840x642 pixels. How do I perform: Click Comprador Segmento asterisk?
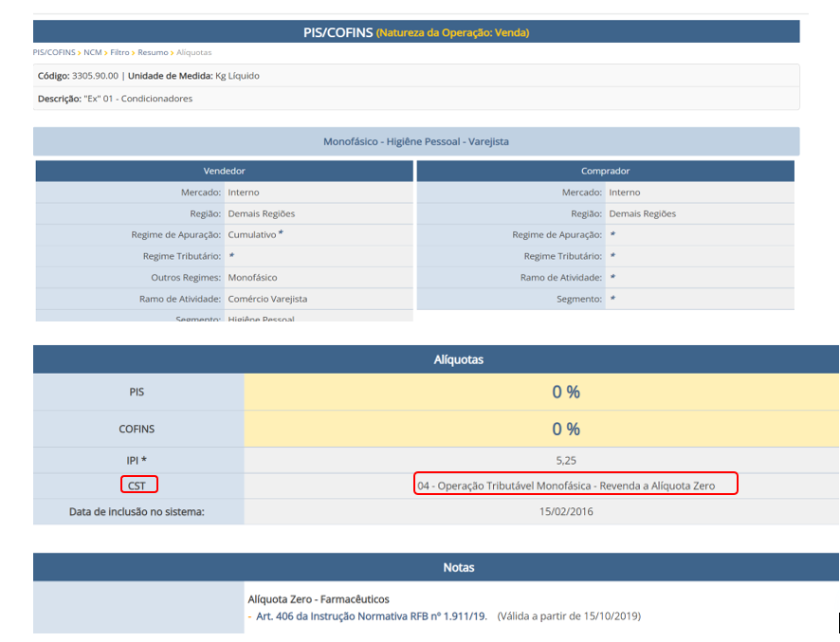coord(612,300)
